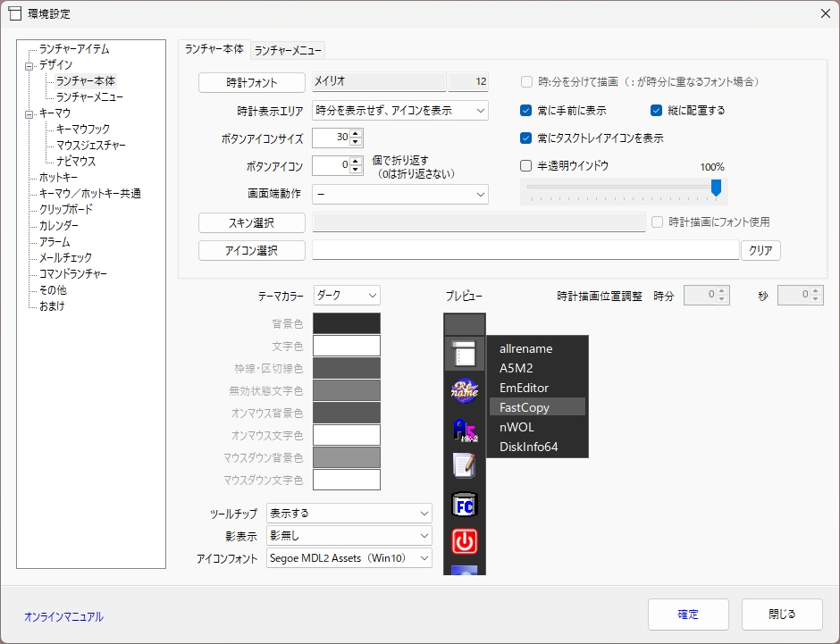Image resolution: width=840 pixels, height=644 pixels.
Task: Click the 時計フォント button
Action: tap(252, 82)
